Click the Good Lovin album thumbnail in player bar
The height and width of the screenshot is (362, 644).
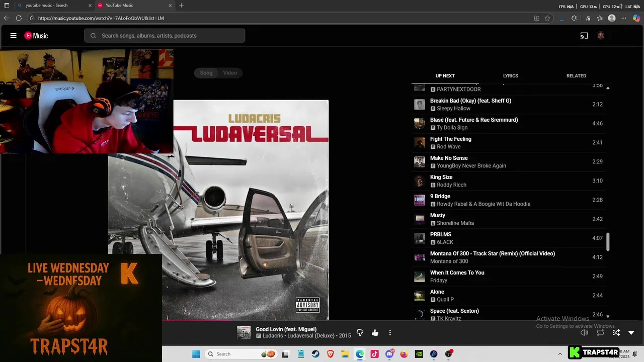pos(244,332)
